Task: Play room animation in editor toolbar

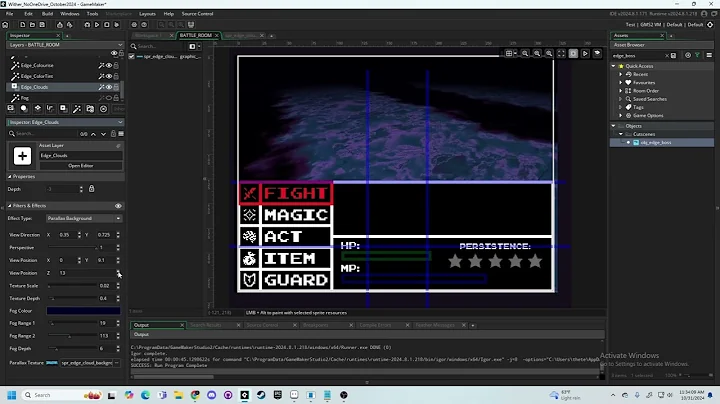Action: 585,54
